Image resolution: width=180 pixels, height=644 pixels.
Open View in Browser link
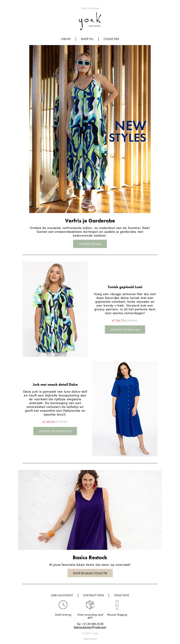[x=90, y=8]
